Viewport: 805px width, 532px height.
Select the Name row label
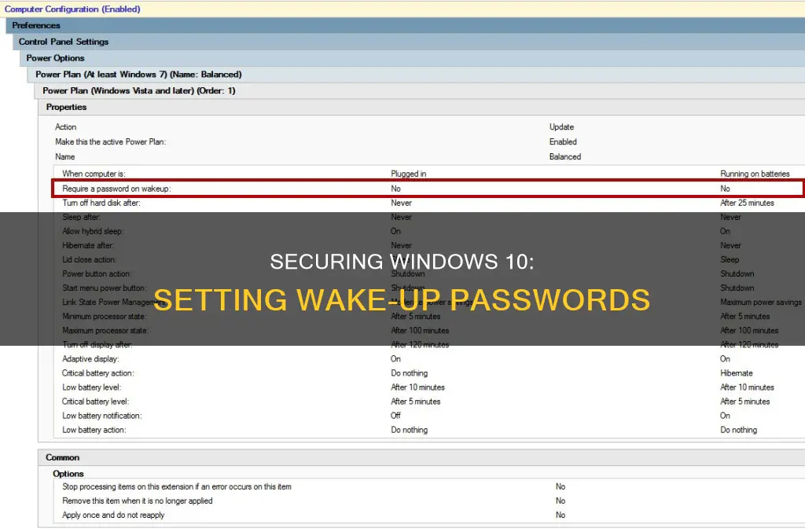(x=65, y=156)
